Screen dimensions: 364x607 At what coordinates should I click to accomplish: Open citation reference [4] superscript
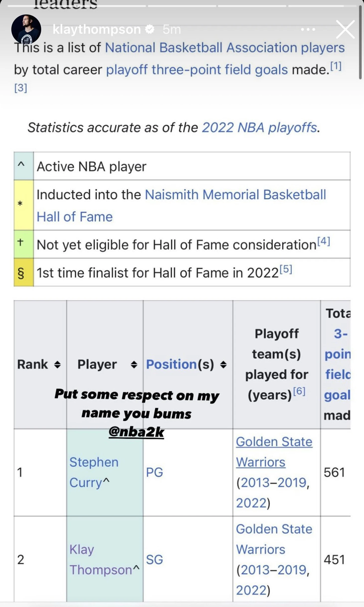(x=324, y=241)
